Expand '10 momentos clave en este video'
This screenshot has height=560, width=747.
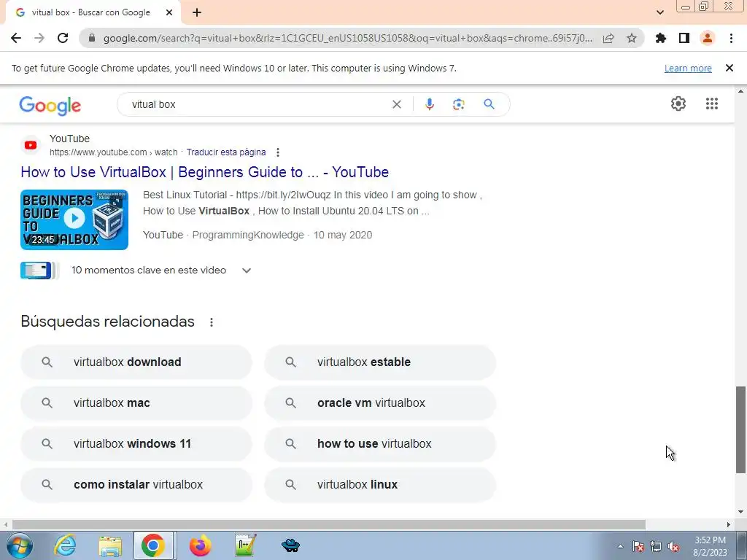click(x=247, y=271)
